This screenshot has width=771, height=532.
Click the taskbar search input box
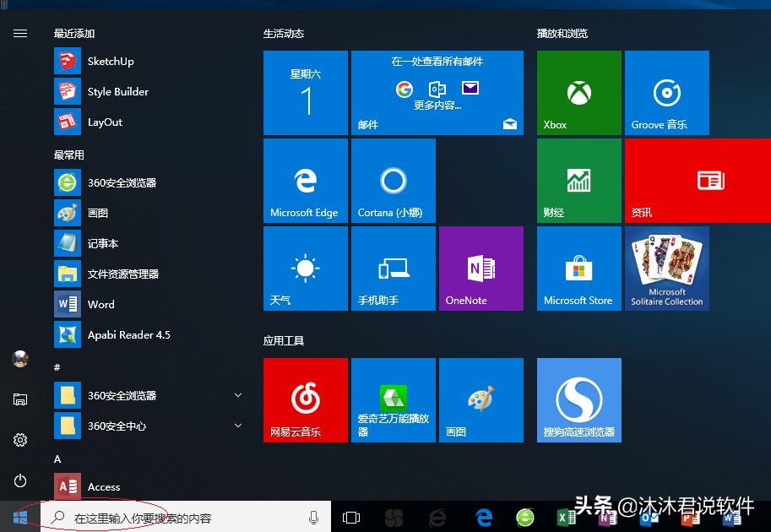(186, 518)
